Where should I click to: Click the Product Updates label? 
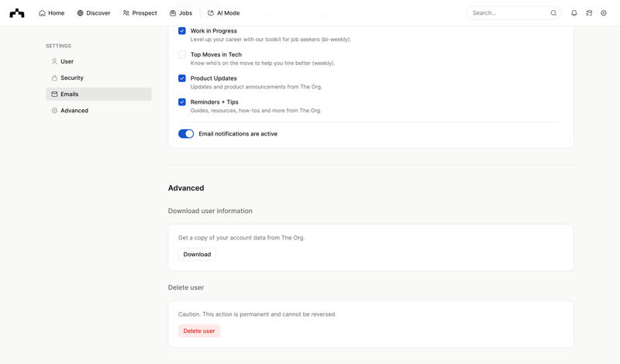[x=214, y=78]
